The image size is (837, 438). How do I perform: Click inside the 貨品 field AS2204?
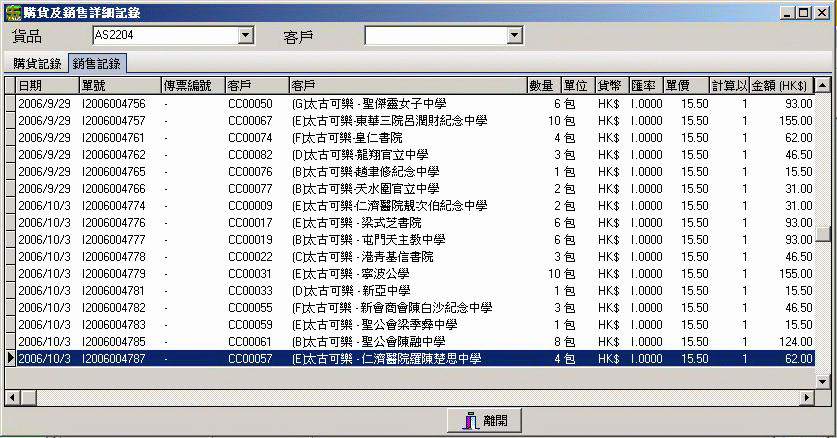click(x=165, y=36)
